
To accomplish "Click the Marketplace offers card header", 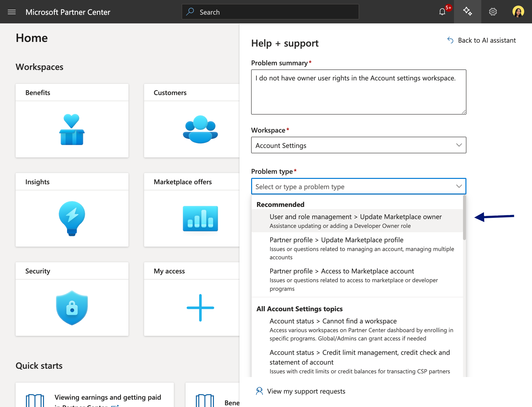I will [192, 182].
